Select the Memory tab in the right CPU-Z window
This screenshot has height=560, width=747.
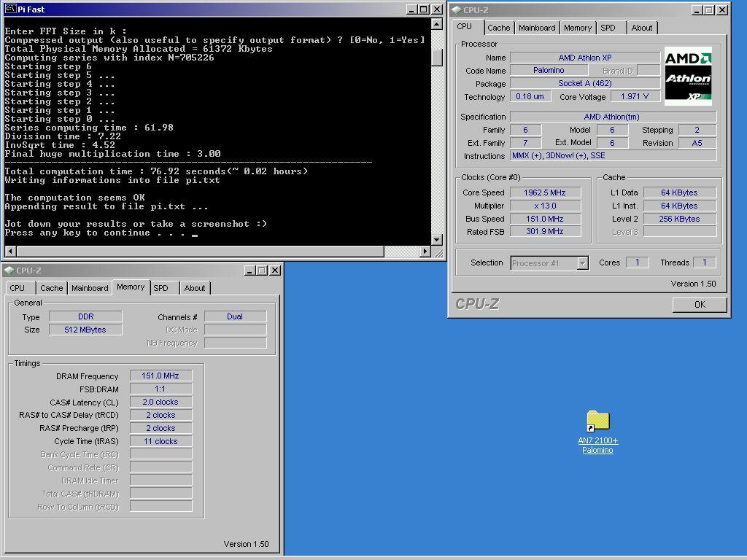point(578,28)
